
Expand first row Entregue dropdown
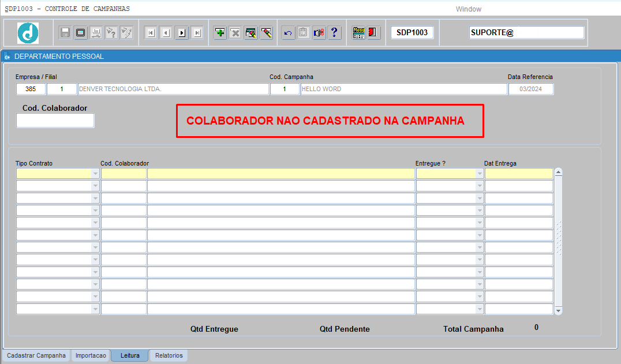click(479, 174)
